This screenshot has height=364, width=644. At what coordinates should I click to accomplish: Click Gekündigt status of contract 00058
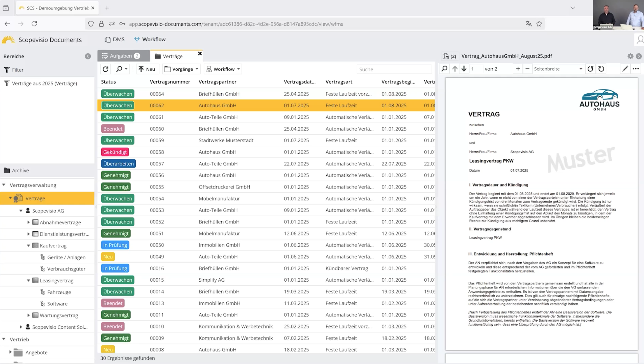[x=115, y=152]
